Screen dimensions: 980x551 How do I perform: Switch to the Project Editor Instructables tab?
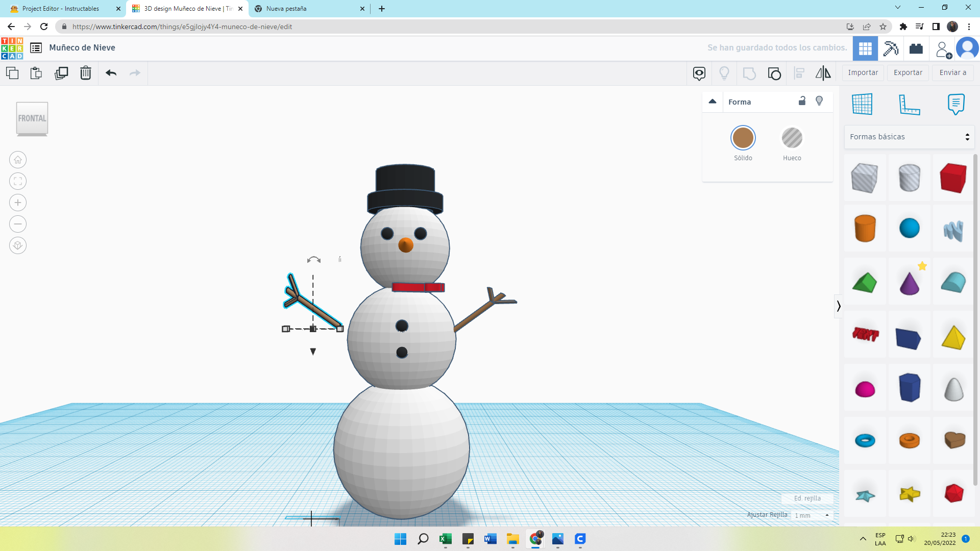[61, 9]
